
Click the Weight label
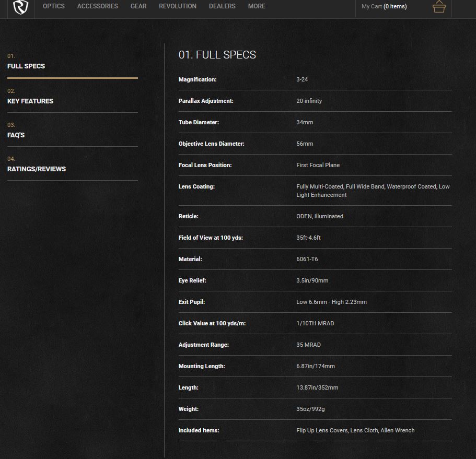(x=189, y=409)
